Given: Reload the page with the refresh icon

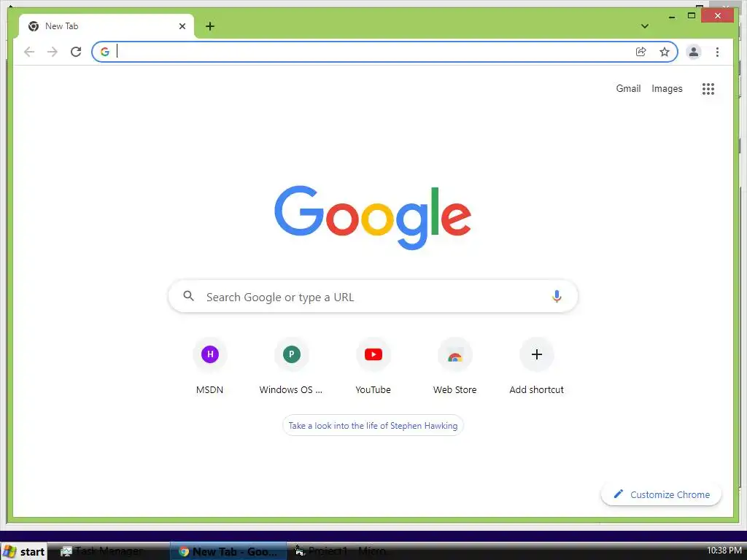Looking at the screenshot, I should (x=76, y=52).
